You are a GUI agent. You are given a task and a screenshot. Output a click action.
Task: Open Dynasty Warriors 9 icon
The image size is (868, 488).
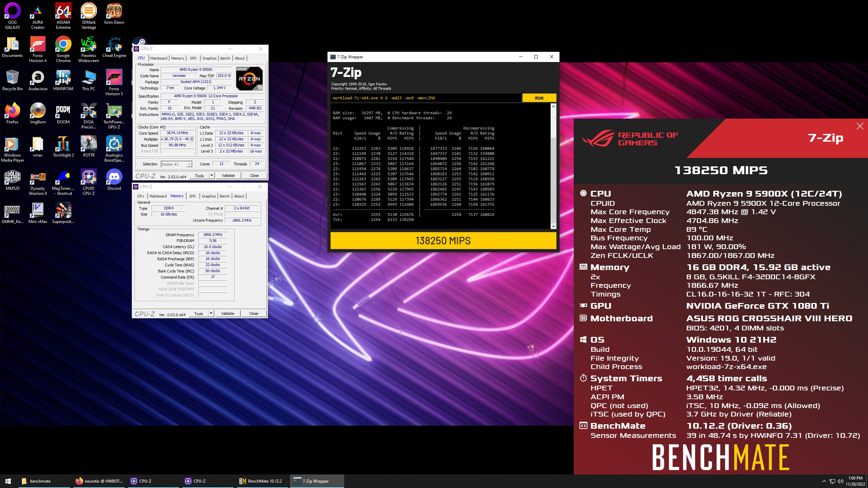(x=38, y=182)
